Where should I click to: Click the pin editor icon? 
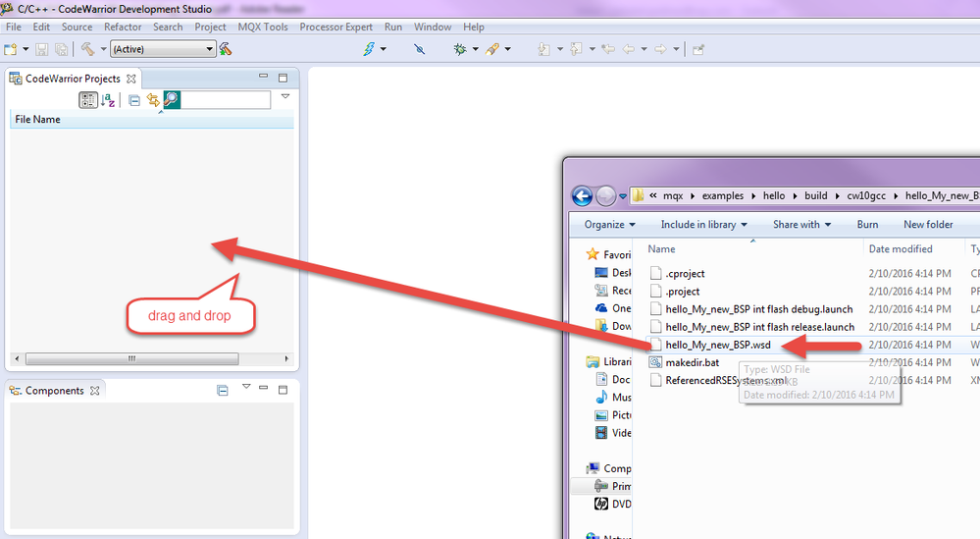[x=698, y=49]
